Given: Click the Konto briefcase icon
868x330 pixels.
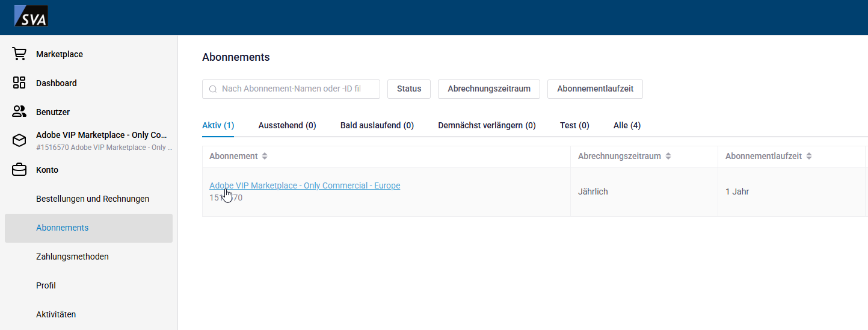Looking at the screenshot, I should click(x=19, y=170).
